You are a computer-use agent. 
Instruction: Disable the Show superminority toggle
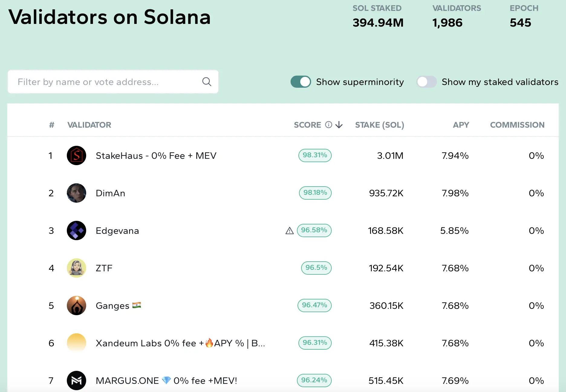click(301, 82)
